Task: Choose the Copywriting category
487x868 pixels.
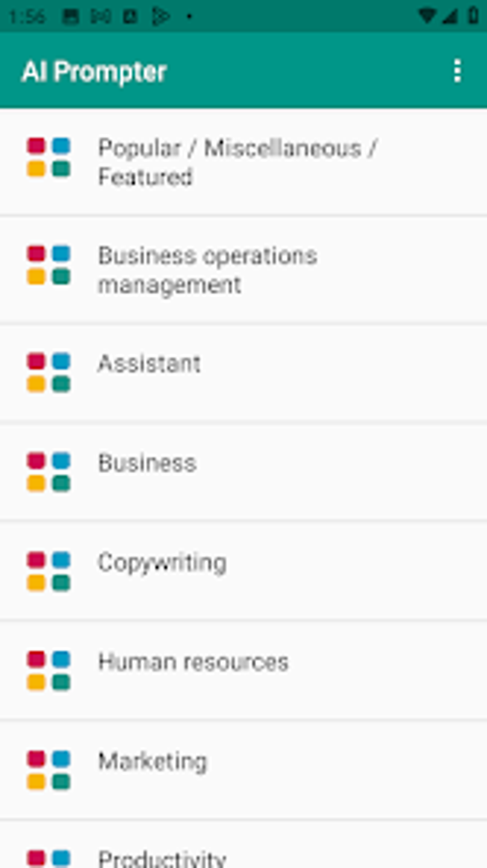Action: [162, 563]
